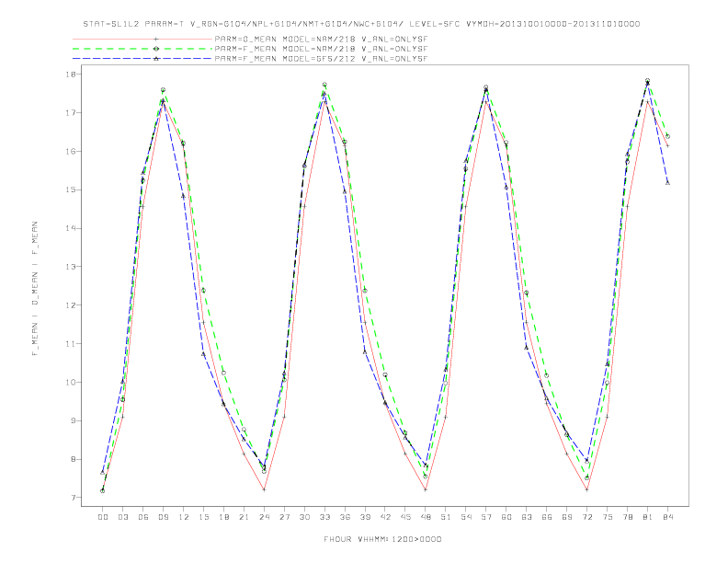Click x-axis tick label 03

tap(122, 517)
